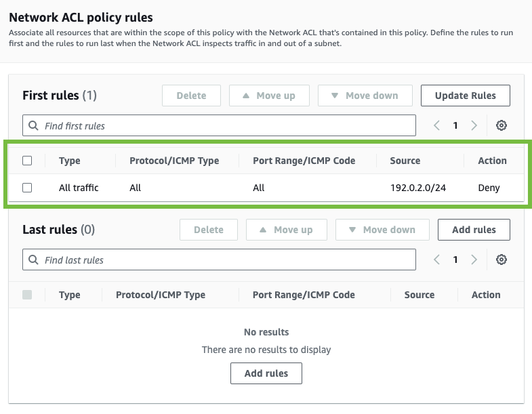Click Port Range/ICMP Code header in First rules
532x414 pixels.
pos(304,161)
